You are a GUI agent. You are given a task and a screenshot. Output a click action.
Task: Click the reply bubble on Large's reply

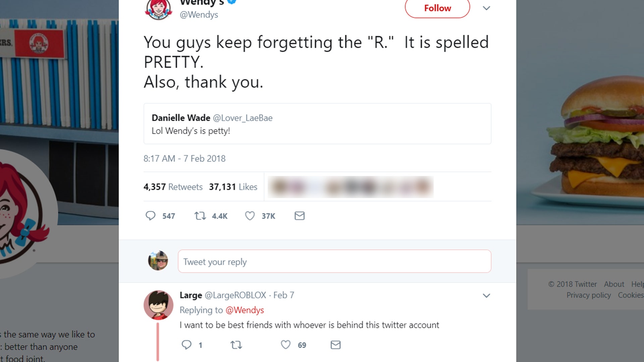coord(187,345)
